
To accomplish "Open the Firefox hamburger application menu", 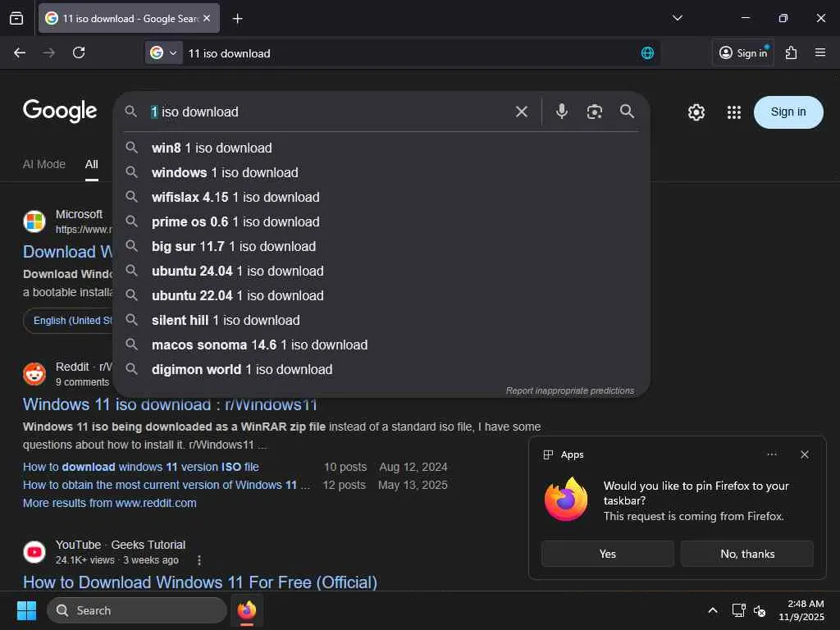I will coord(820,52).
